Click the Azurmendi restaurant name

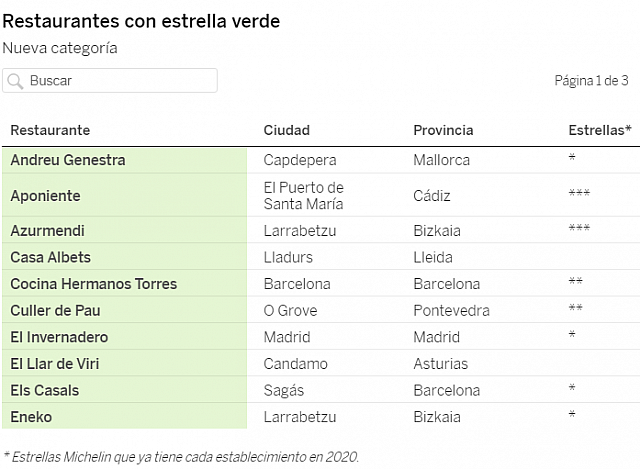(x=47, y=231)
